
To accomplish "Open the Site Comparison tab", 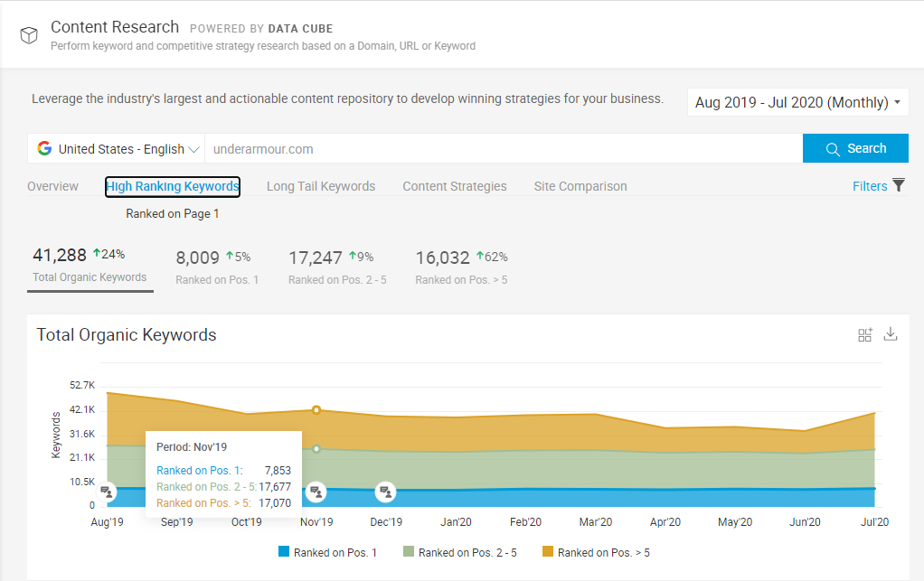I will (x=580, y=186).
